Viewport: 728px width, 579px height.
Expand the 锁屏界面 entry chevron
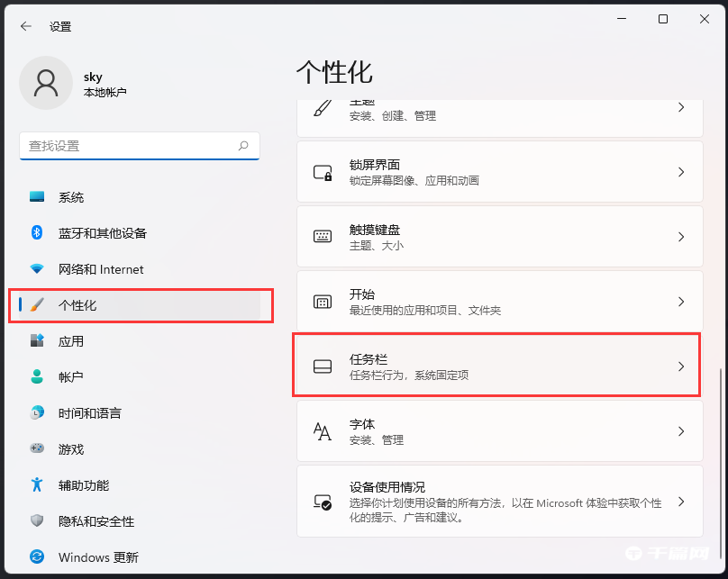(681, 171)
